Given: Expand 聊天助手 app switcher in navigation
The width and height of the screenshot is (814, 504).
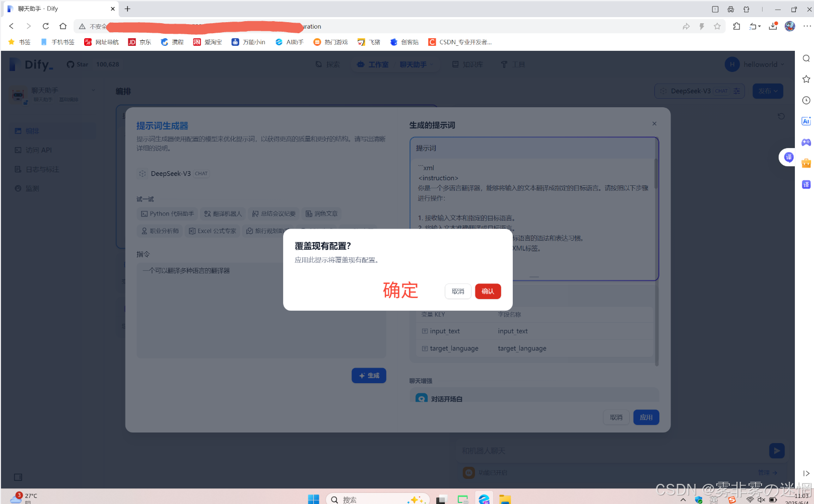Looking at the screenshot, I should coord(416,64).
